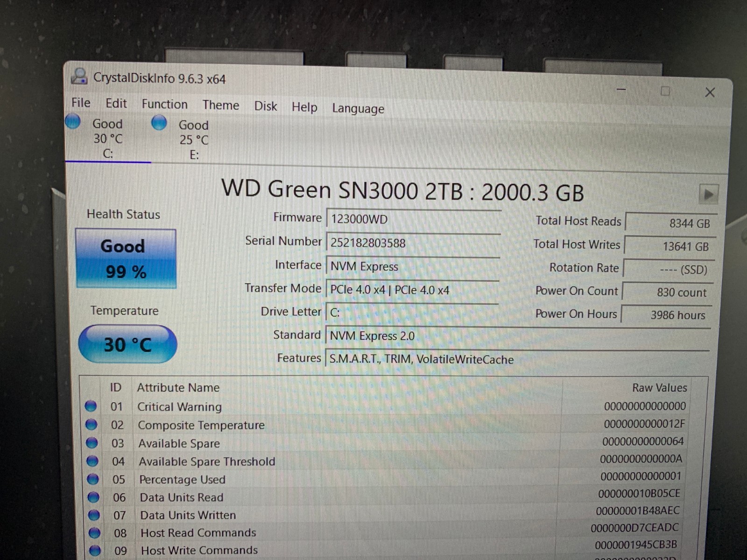Click the 30 °C temperature button
Viewport: 747px width, 560px height.
coord(127,344)
